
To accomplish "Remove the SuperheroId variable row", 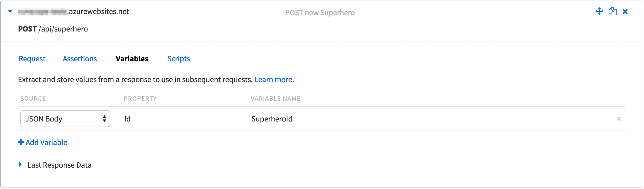I will 619,119.
